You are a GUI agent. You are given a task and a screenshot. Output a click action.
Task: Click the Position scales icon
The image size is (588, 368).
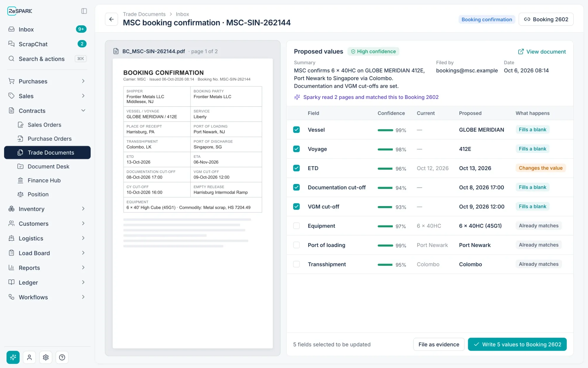(x=20, y=194)
